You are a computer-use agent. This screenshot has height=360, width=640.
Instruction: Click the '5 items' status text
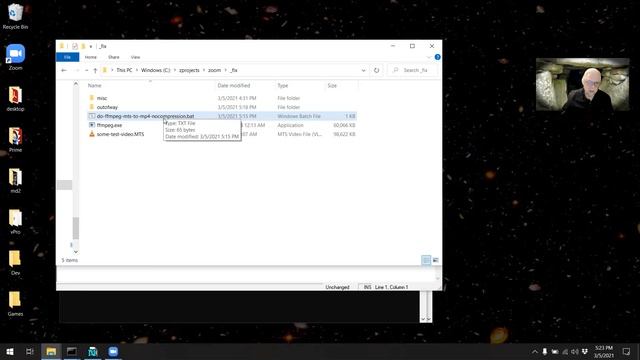69,260
